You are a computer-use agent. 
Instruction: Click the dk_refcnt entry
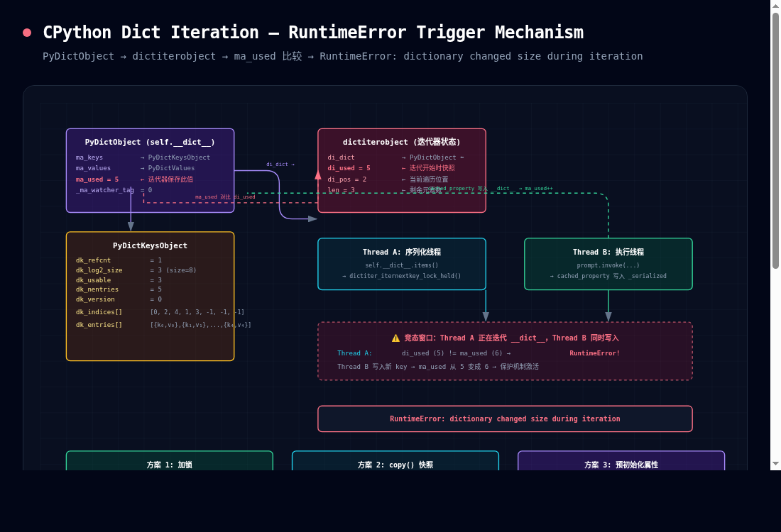tap(93, 260)
